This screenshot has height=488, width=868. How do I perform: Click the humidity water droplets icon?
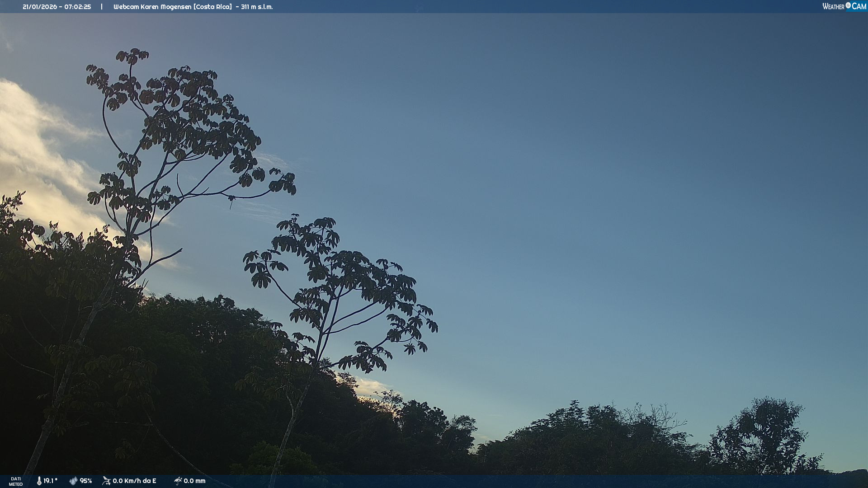click(x=73, y=481)
